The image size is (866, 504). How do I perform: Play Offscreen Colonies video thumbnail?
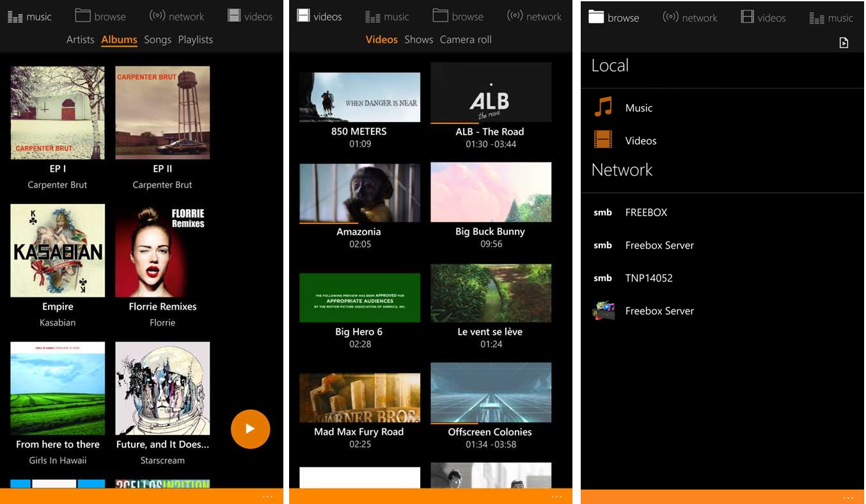coord(491,393)
